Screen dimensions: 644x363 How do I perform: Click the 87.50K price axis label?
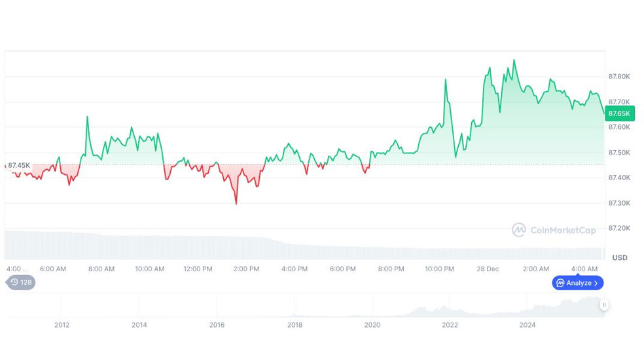point(618,153)
